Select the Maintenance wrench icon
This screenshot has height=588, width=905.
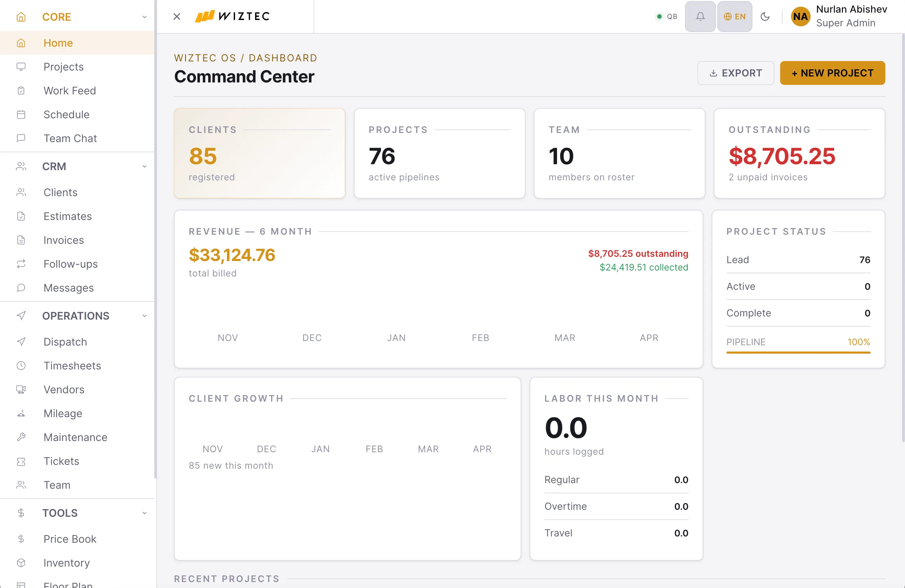tap(21, 437)
